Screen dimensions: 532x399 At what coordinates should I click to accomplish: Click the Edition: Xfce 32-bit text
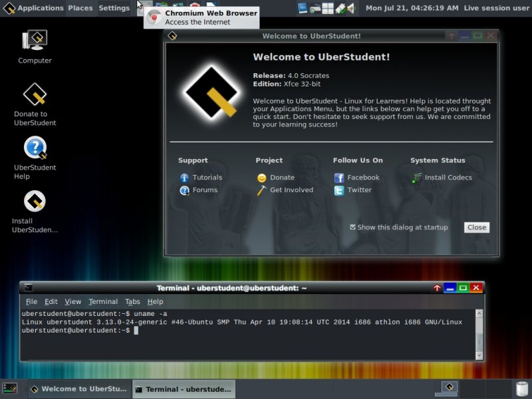(287, 84)
